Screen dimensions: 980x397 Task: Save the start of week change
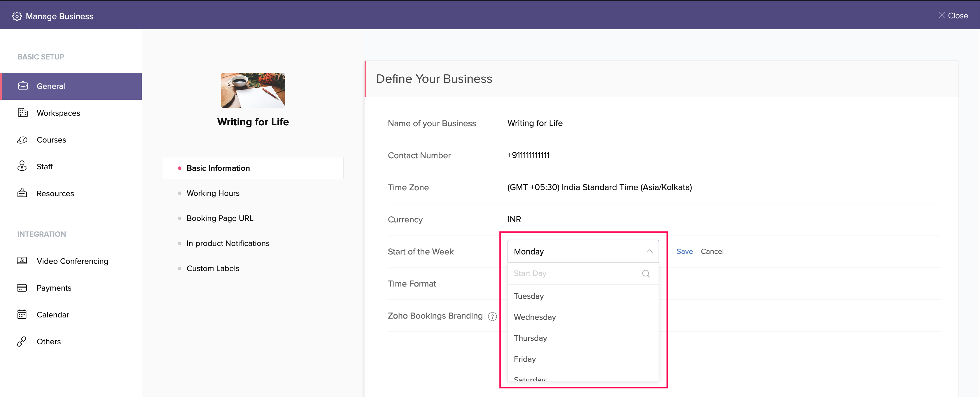click(x=685, y=251)
